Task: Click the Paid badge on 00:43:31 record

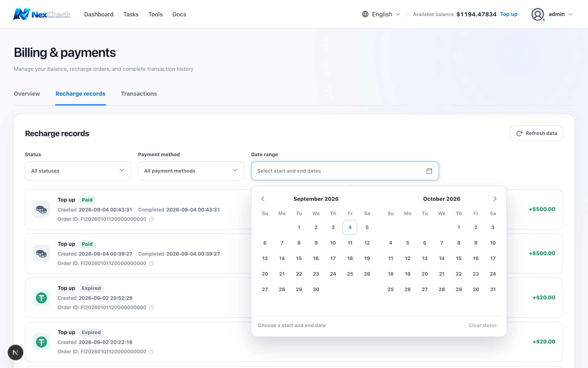Action: [x=87, y=200]
